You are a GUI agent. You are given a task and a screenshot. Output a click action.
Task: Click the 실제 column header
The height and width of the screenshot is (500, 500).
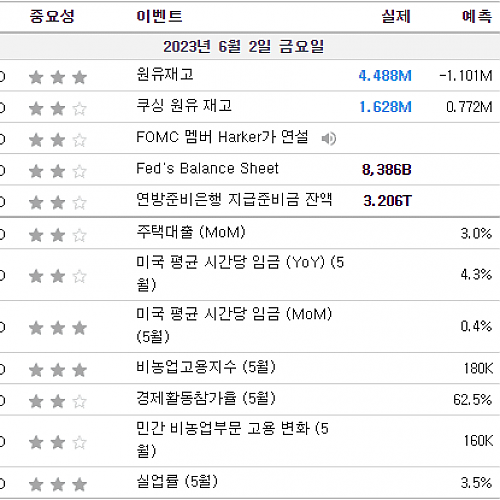click(396, 16)
